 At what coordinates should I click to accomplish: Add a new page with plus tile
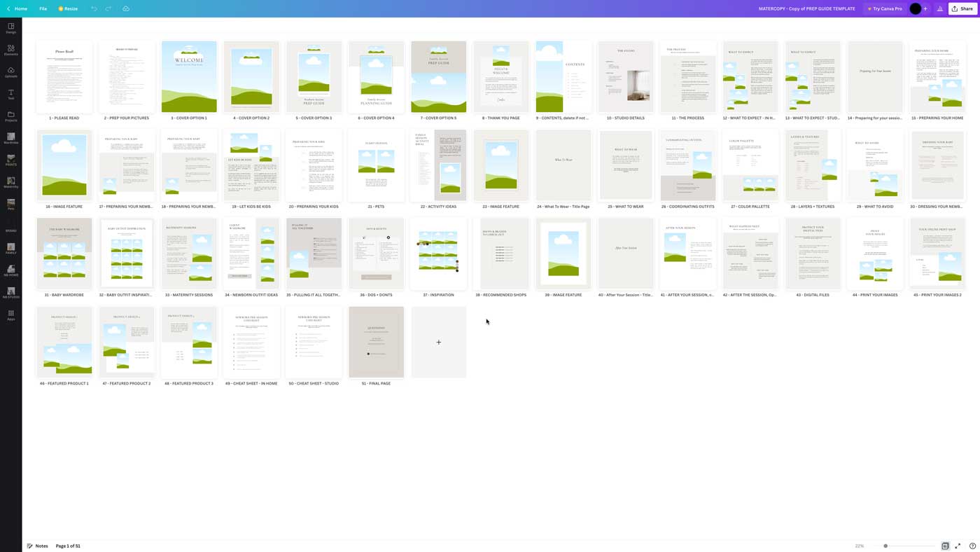click(x=439, y=342)
